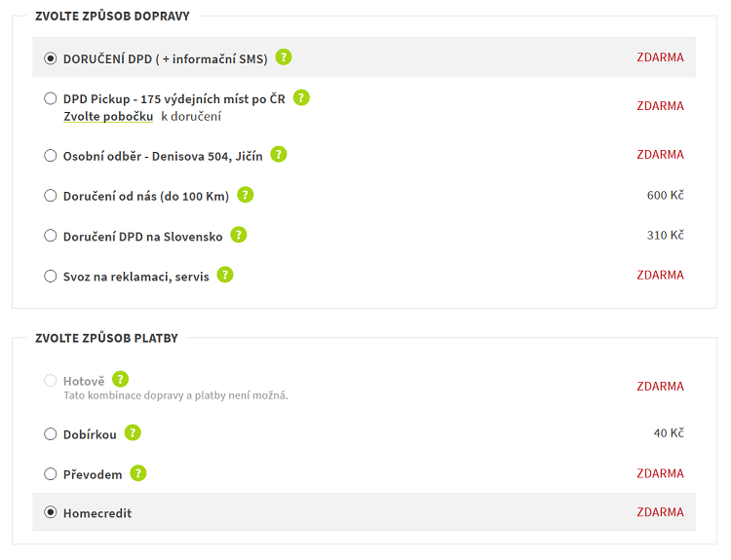Open help icon for DORUČENÍ DPD option
731x560 pixels.
tap(284, 57)
